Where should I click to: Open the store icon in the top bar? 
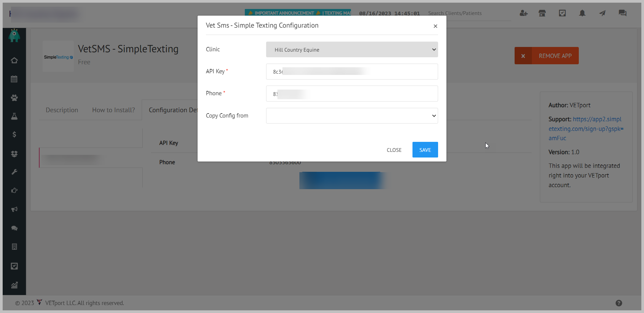[542, 13]
